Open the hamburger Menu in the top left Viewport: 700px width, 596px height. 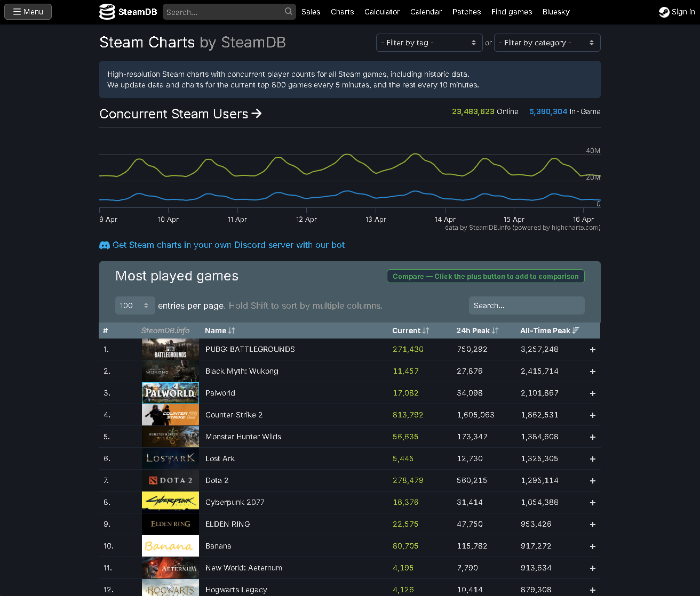pos(28,11)
